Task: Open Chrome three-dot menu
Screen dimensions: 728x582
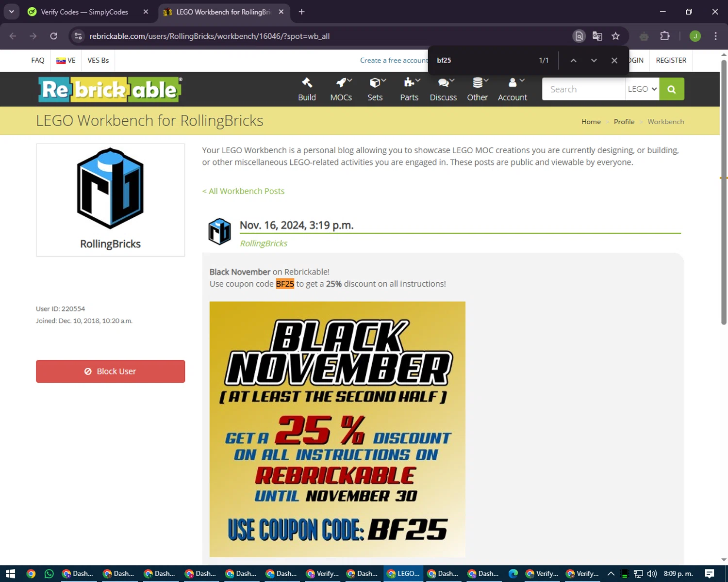Action: tap(715, 36)
